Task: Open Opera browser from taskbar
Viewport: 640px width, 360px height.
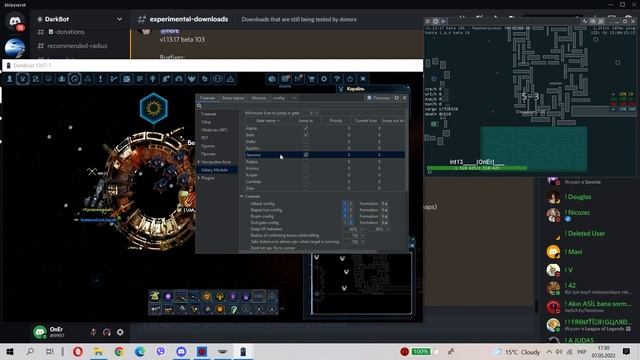Action: [x=78, y=351]
